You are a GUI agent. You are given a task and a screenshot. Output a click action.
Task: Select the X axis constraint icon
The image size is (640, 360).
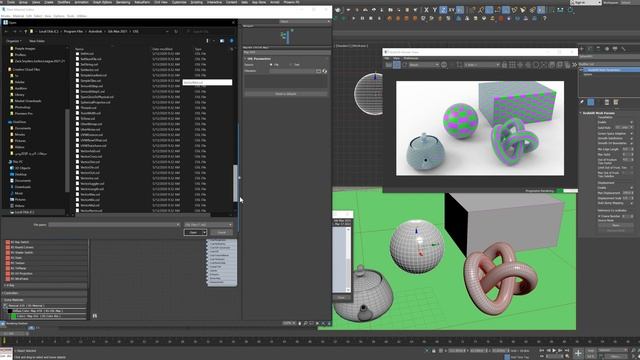pos(426,10)
